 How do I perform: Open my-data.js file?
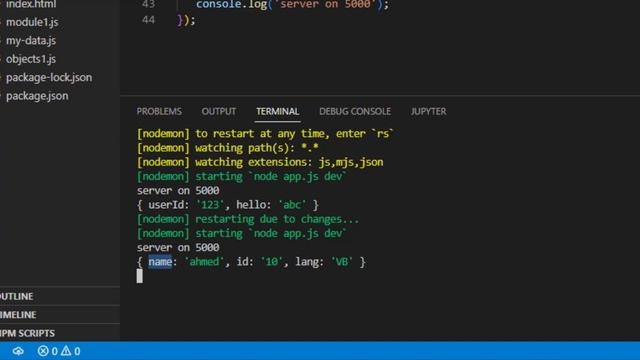[31, 40]
